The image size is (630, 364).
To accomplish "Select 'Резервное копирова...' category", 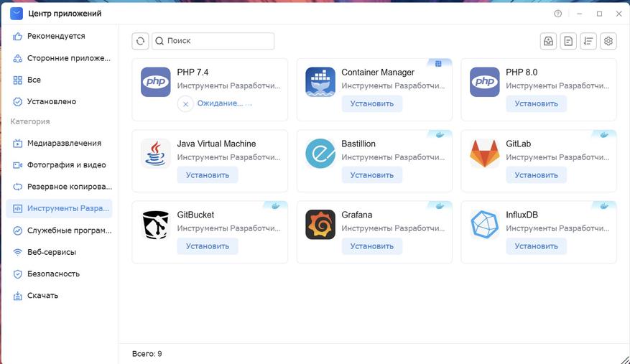I will (59, 187).
